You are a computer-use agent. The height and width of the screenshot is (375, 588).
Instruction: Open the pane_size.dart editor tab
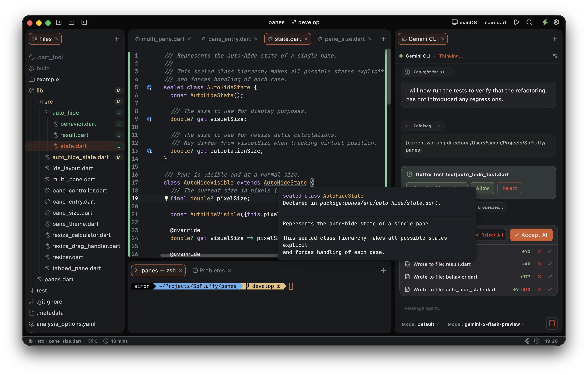(345, 39)
